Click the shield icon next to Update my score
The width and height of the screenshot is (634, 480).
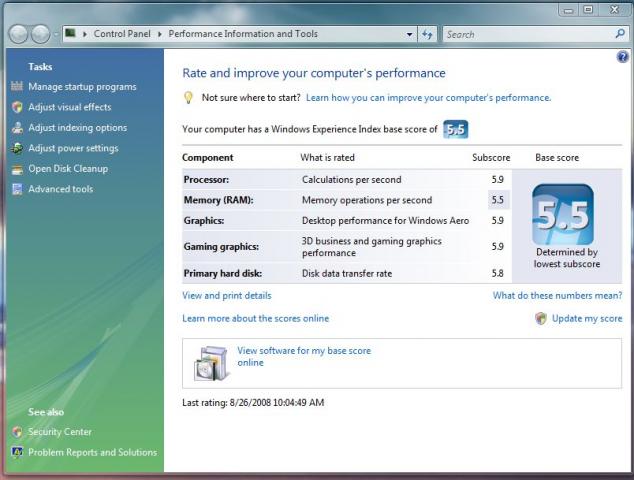click(541, 318)
